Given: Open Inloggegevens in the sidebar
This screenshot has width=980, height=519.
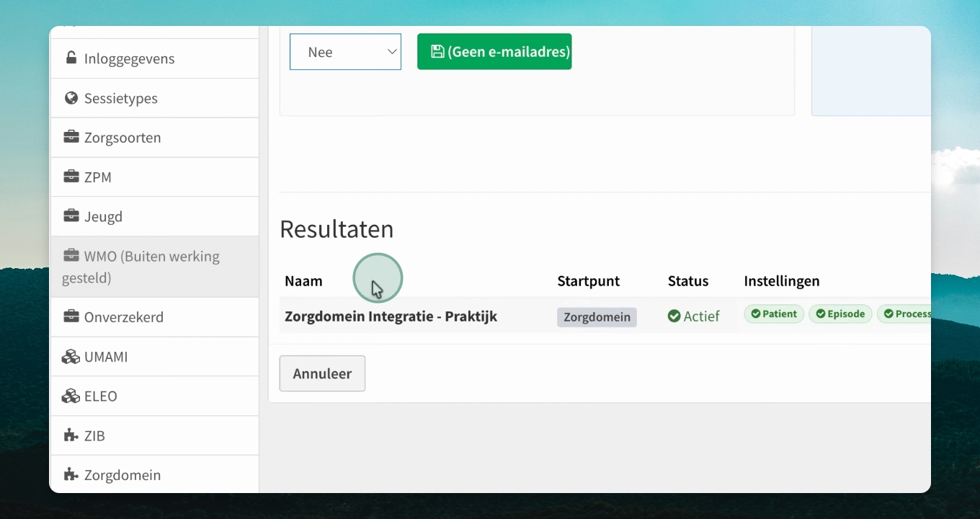Looking at the screenshot, I should (x=154, y=58).
